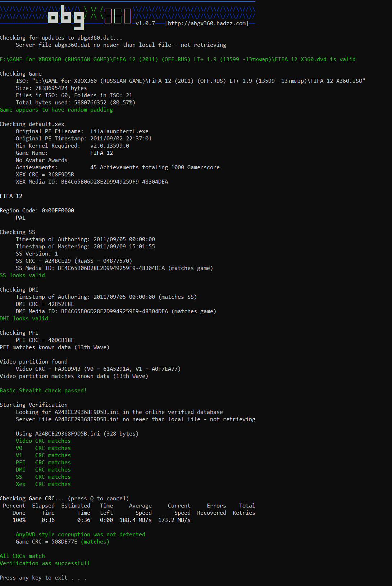The width and height of the screenshot is (392, 586).
Task: Click the DMI Media ID line
Action: (116, 311)
